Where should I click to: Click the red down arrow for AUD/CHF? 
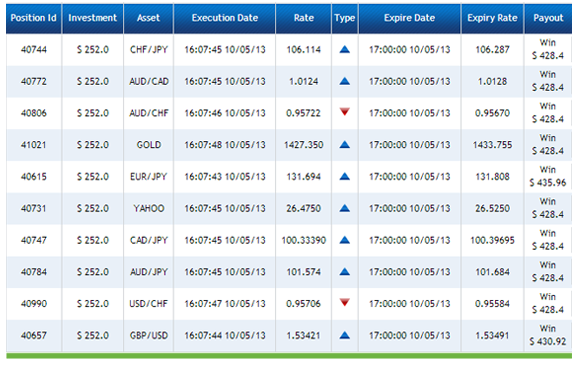tap(344, 112)
